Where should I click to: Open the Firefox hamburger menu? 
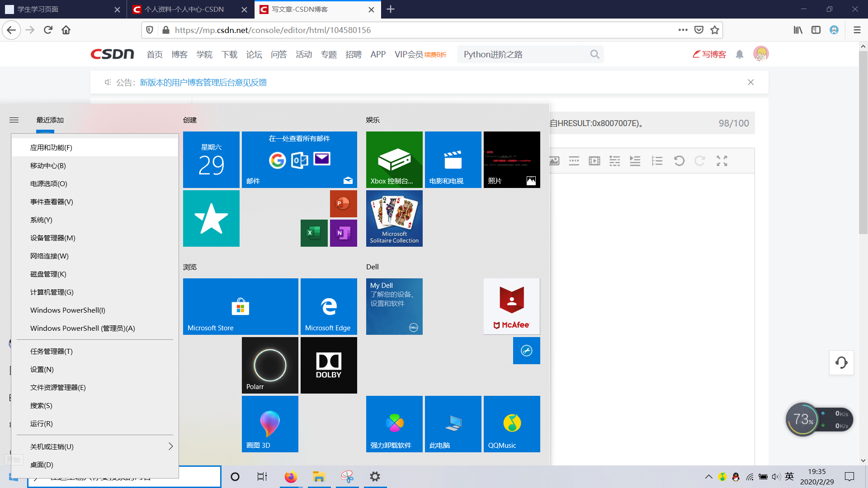coord(857,30)
